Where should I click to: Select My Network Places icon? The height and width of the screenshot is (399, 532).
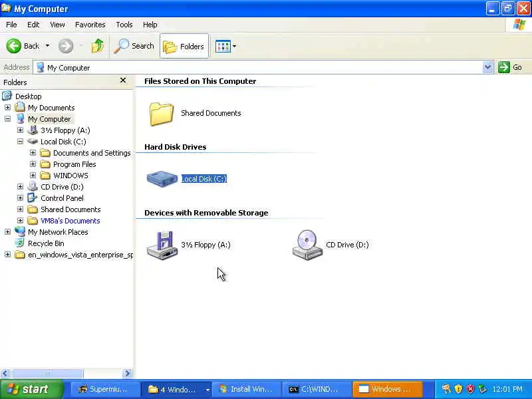20,231
